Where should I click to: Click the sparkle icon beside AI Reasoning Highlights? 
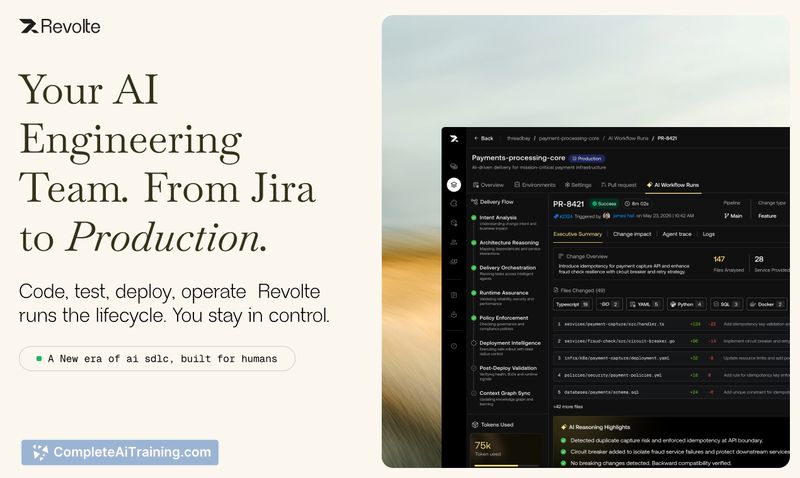[x=564, y=427]
